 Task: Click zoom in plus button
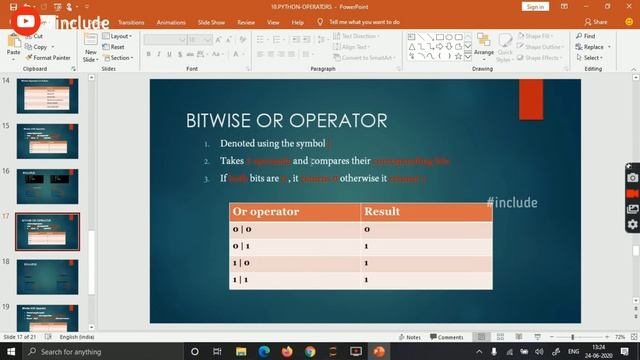click(x=607, y=337)
